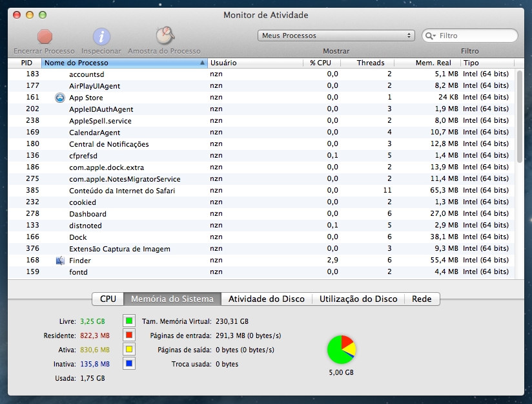Open the Utilização do Disco tab
Screen dimensions: 532x404
(358, 299)
